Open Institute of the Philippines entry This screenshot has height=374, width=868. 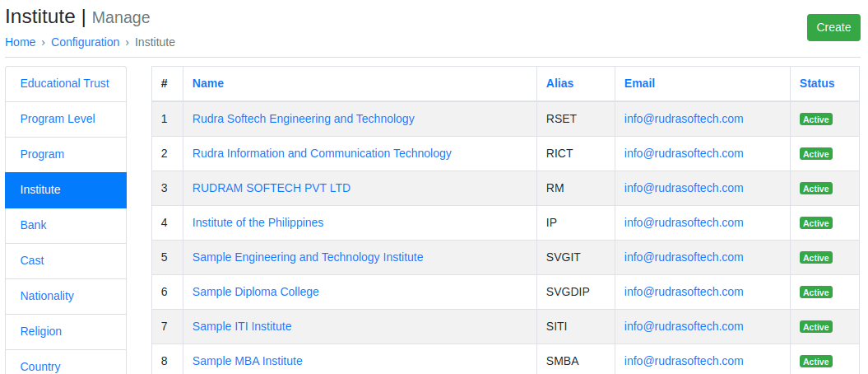pos(258,222)
